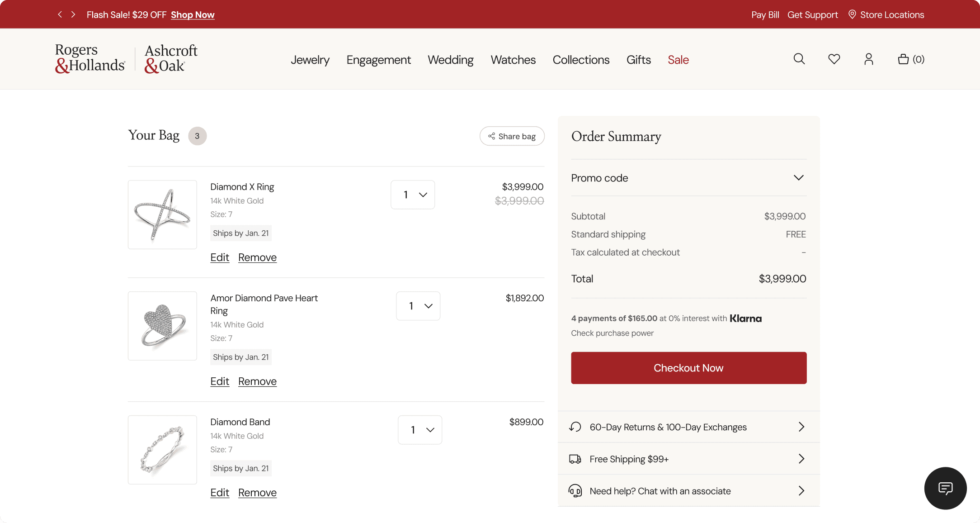Click the Shop Now flash sale link
Image resolution: width=980 pixels, height=523 pixels.
click(193, 15)
